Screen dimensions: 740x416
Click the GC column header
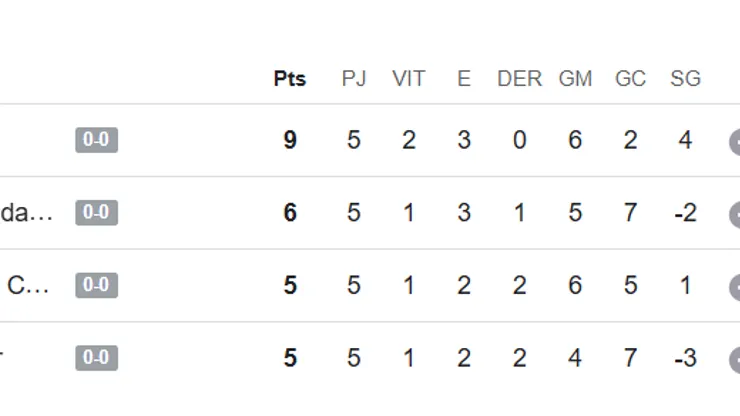[630, 79]
